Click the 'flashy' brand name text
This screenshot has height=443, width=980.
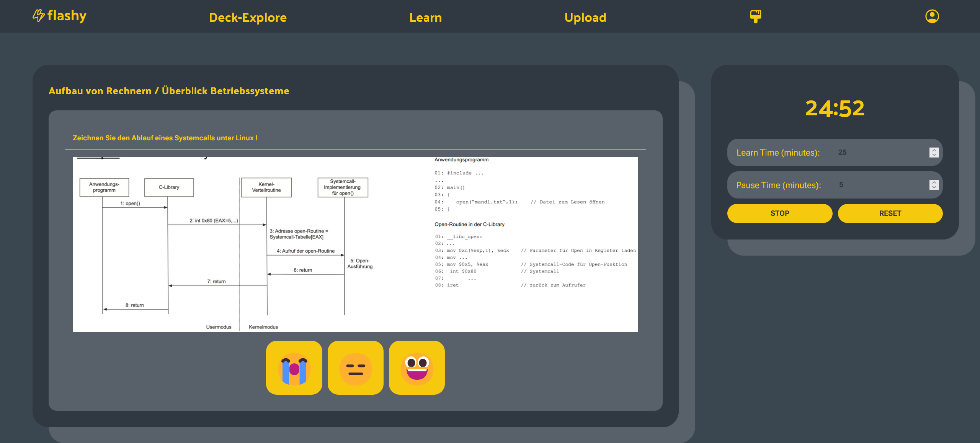click(67, 16)
